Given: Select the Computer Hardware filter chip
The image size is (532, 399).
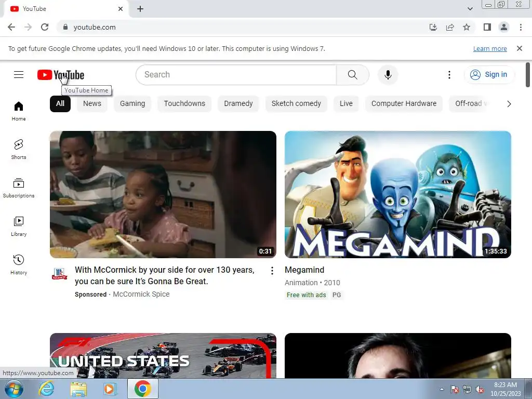Looking at the screenshot, I should point(404,103).
